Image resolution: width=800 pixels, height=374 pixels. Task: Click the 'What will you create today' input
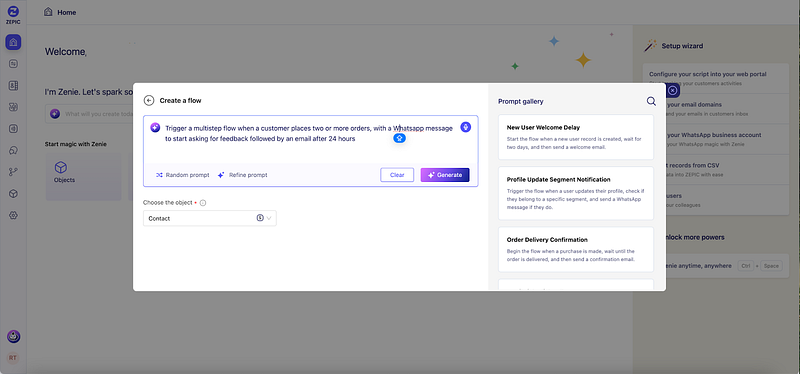pyautogui.click(x=89, y=114)
